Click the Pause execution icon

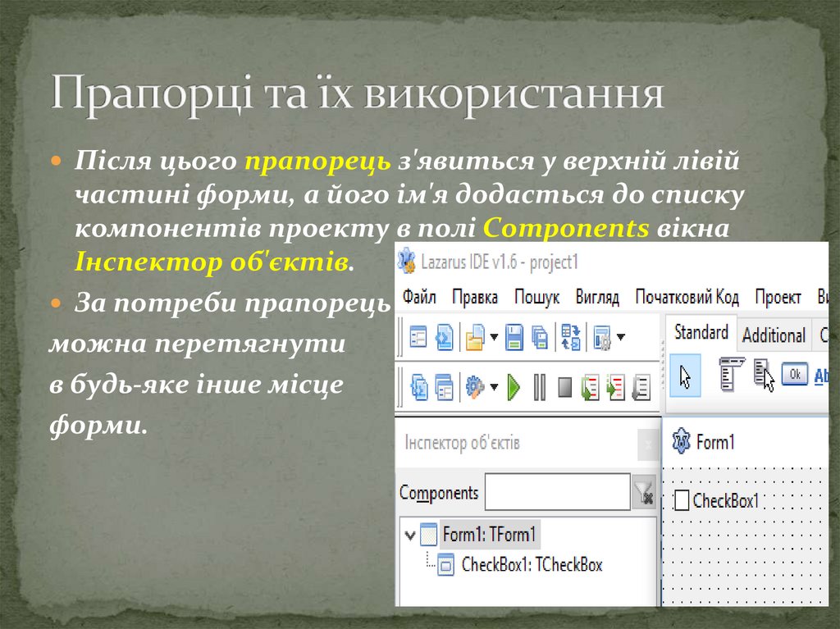pos(539,386)
